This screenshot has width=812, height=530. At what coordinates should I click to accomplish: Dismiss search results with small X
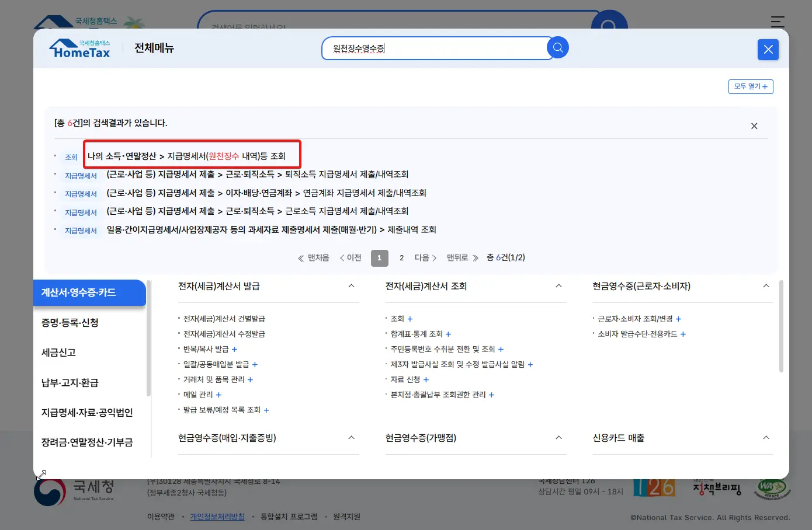pos(754,126)
